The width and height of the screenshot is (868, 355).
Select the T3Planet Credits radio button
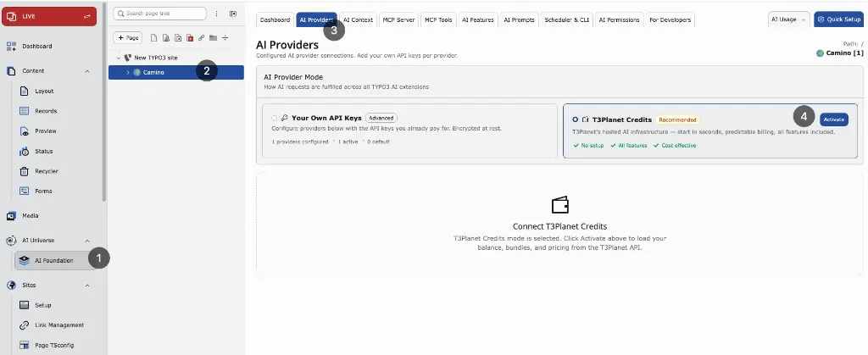pyautogui.click(x=576, y=119)
